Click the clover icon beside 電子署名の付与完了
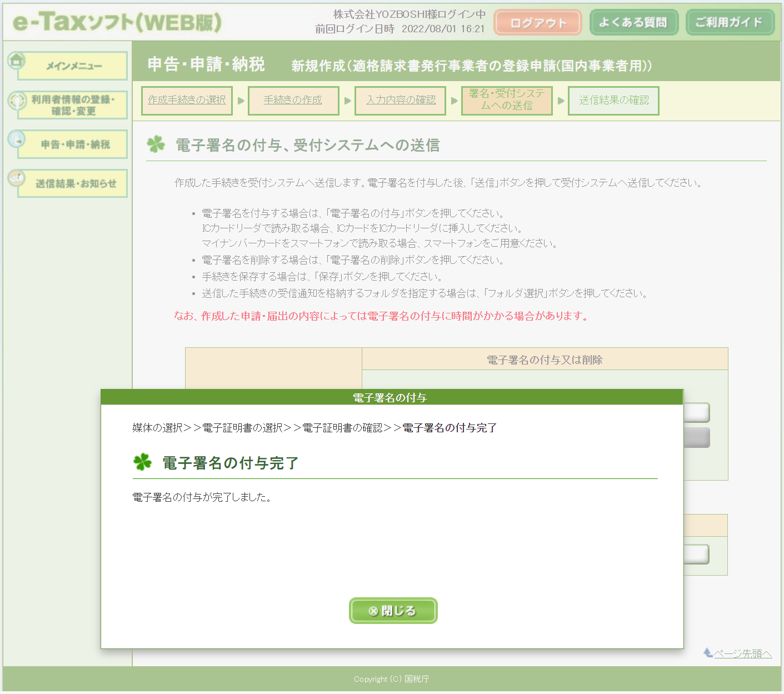784x694 pixels. [143, 462]
